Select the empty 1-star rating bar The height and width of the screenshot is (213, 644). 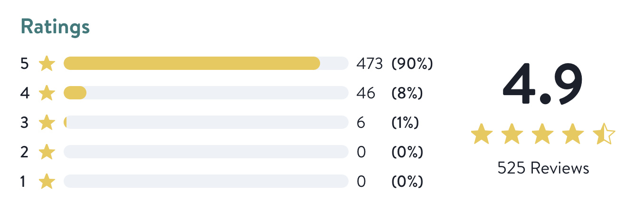pos(206,182)
